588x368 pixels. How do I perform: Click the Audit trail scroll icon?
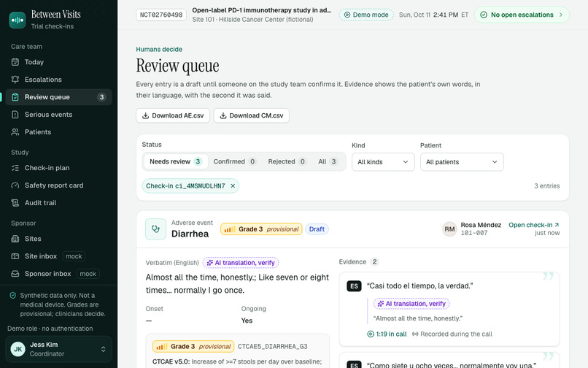15,203
